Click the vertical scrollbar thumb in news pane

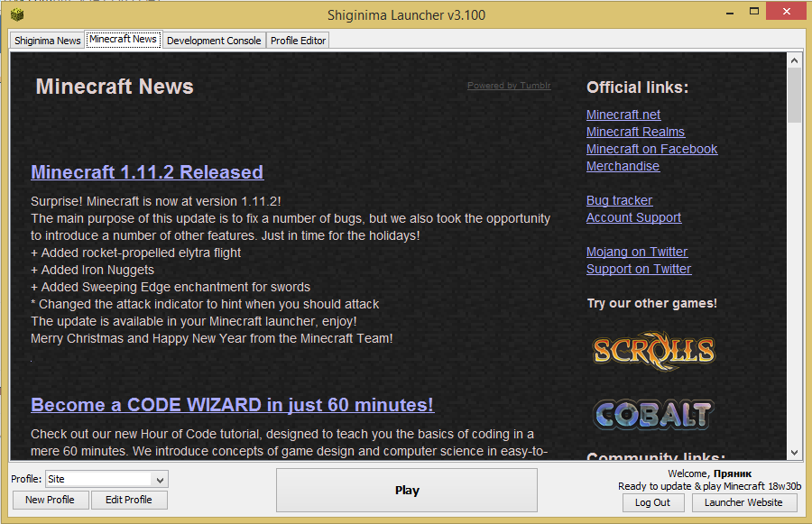tap(794, 96)
